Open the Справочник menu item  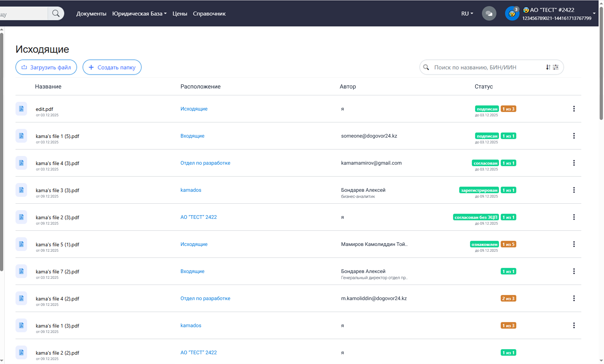(209, 14)
